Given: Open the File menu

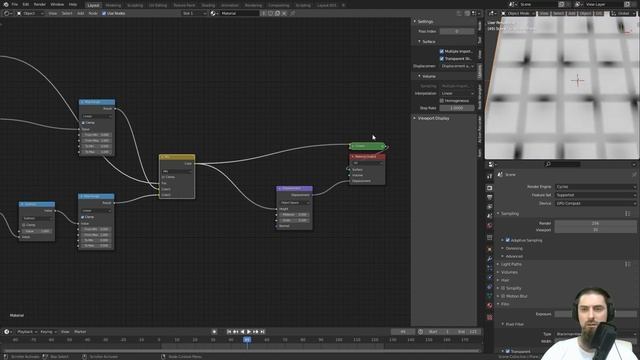Looking at the screenshot, I should (x=15, y=4).
